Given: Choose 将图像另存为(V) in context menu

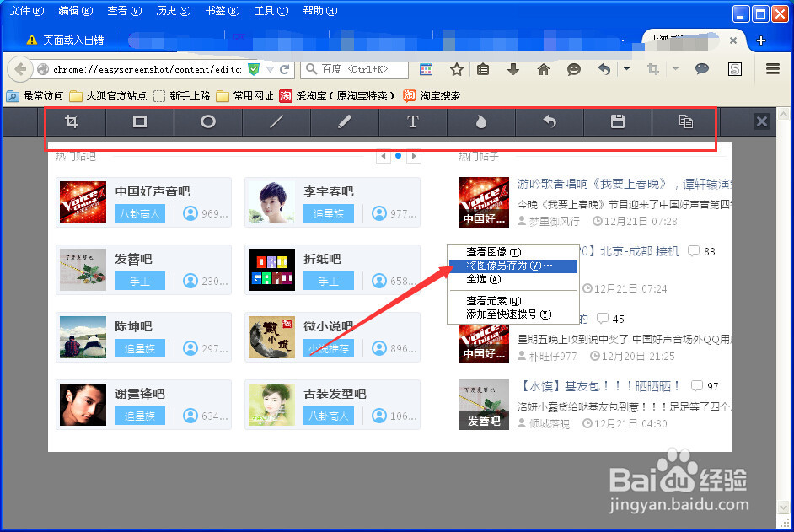Looking at the screenshot, I should coord(512,266).
